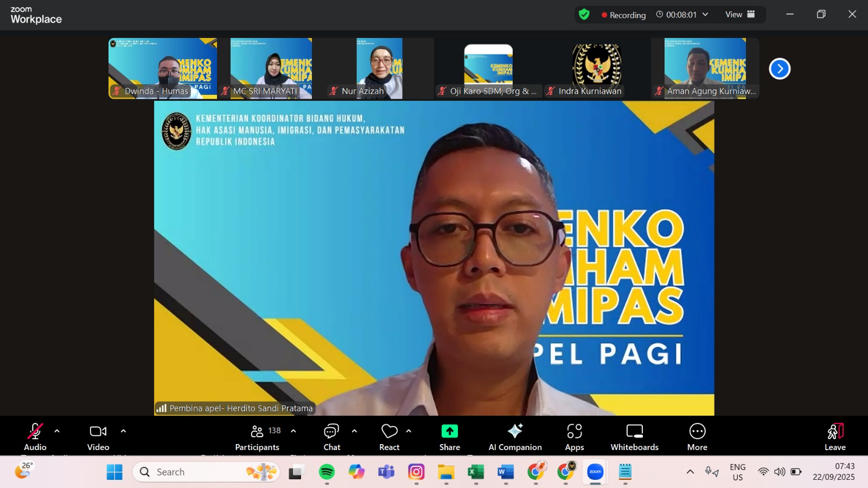868x488 pixels.
Task: Unmute the microphone Audio button
Action: click(35, 437)
